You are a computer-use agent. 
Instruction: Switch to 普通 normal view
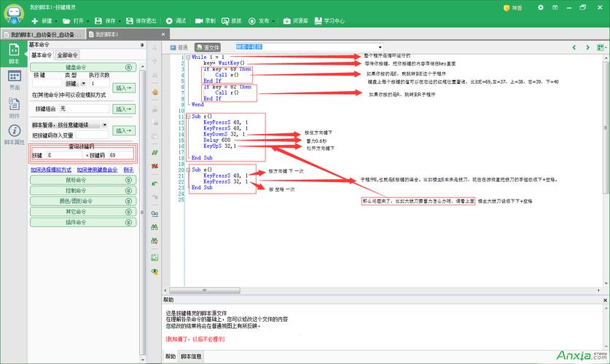(179, 47)
